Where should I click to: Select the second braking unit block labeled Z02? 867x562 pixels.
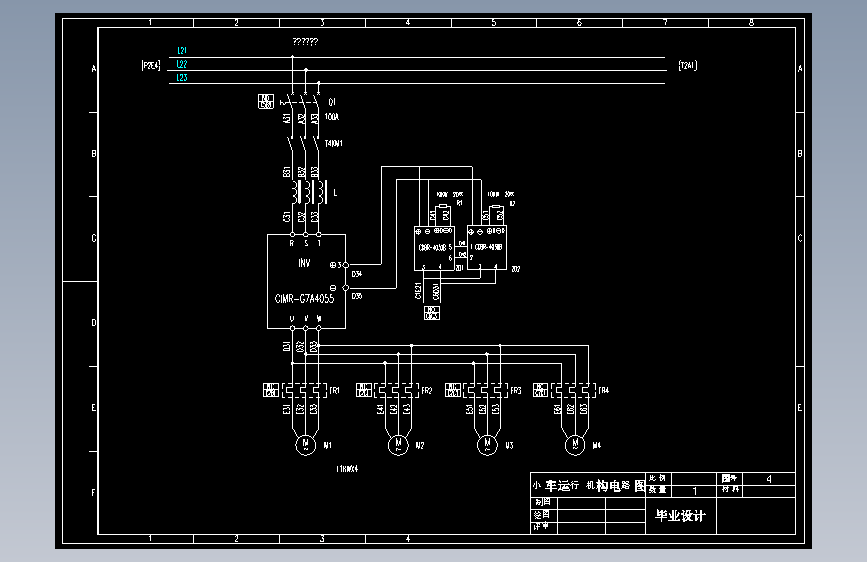[x=487, y=248]
